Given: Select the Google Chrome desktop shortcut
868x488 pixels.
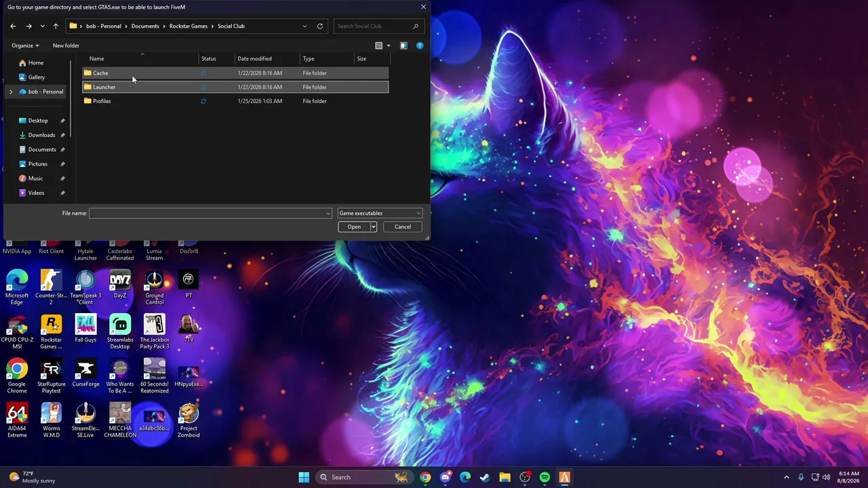Looking at the screenshot, I should 17,375.
